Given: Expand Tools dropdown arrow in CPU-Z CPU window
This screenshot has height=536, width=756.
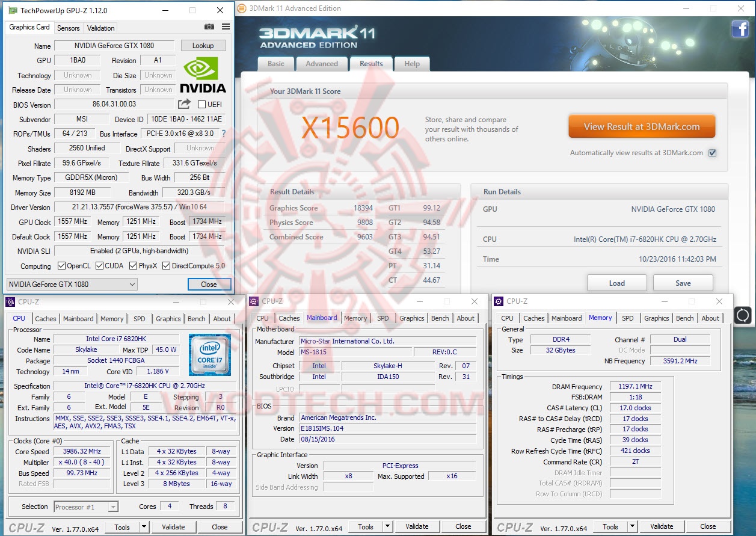Looking at the screenshot, I should coord(144,527).
